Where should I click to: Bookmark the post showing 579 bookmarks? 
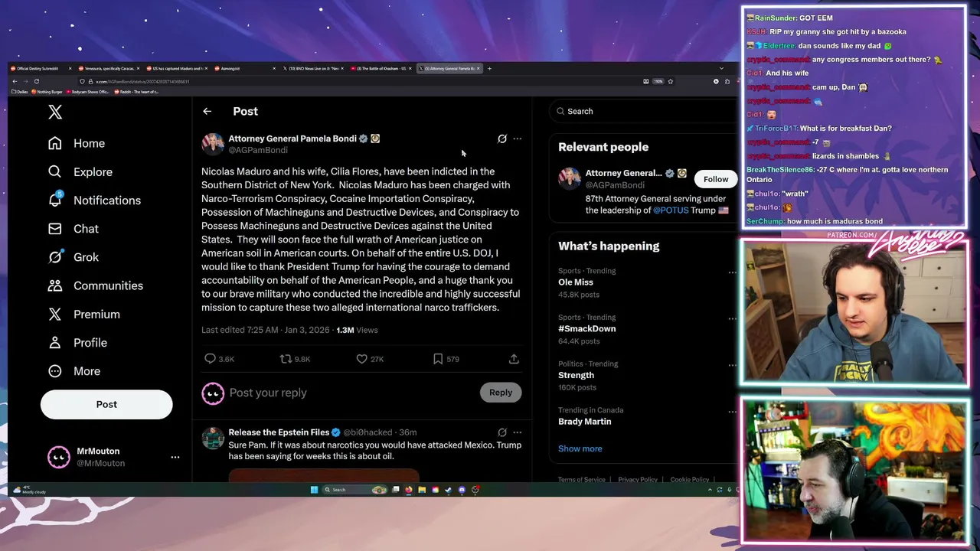(437, 358)
